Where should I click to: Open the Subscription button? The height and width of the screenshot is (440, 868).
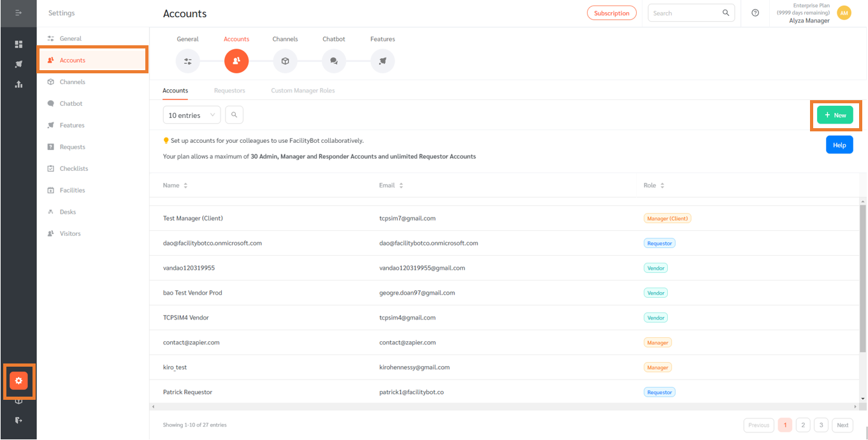[611, 12]
